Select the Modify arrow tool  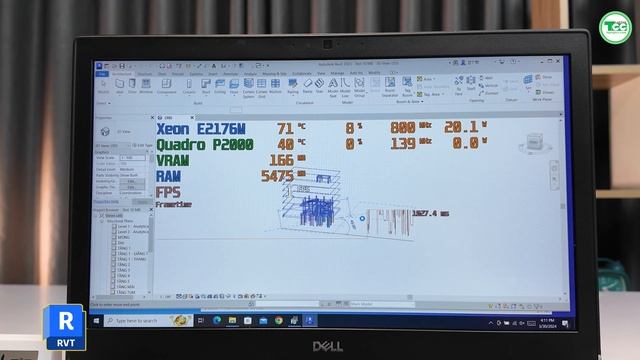103,87
